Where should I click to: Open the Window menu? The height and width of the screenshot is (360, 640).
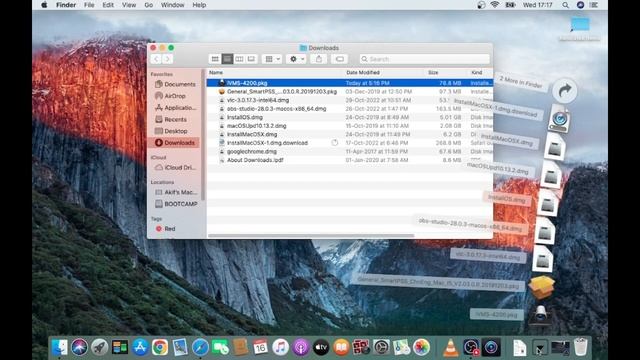click(x=173, y=5)
